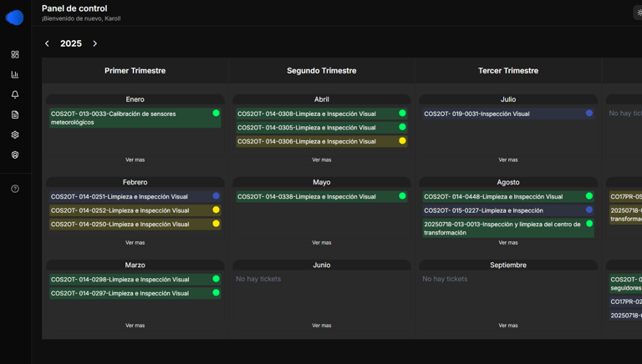Click Ver mas under Septiembre
This screenshot has width=642, height=364.
coord(508,326)
